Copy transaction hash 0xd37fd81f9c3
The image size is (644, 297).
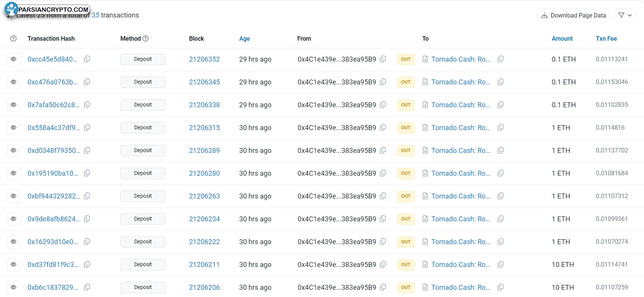87,264
